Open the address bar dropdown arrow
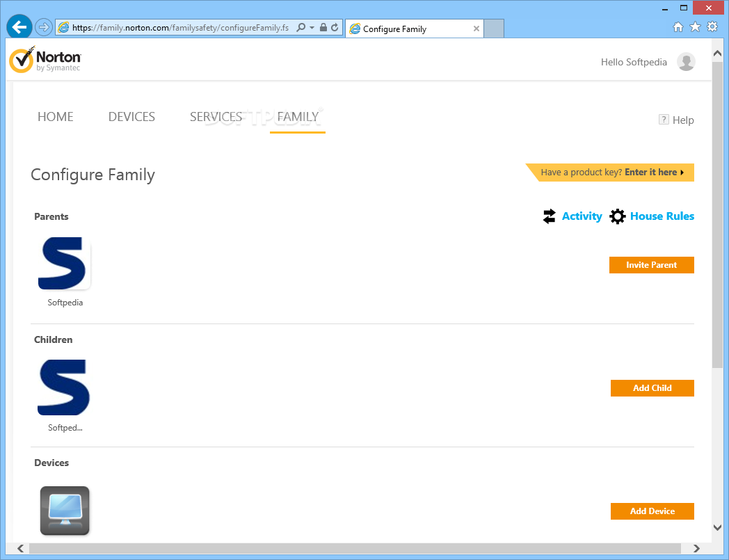The image size is (729, 560). tap(312, 27)
